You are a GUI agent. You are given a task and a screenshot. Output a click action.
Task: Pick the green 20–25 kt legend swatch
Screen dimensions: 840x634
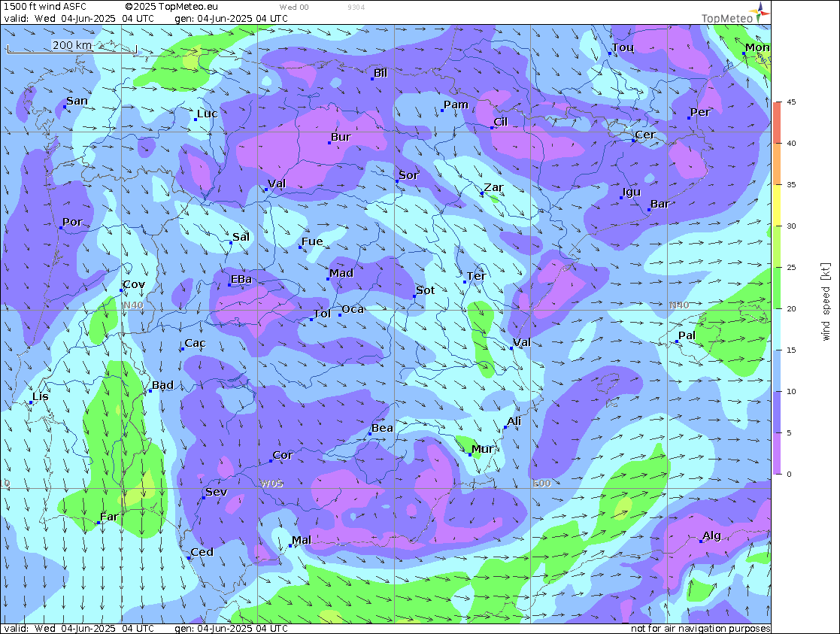(x=777, y=288)
